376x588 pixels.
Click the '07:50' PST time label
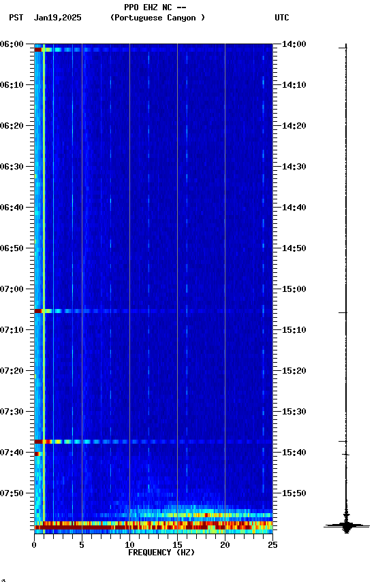12,494
